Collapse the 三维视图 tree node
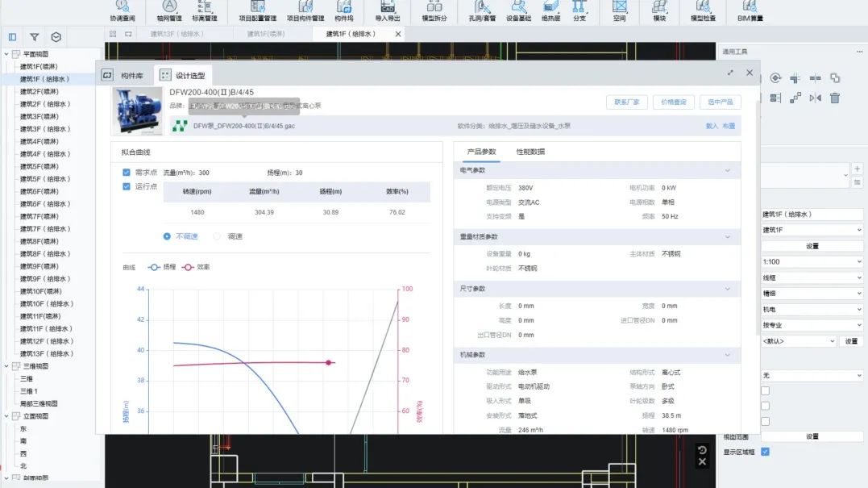868x488 pixels. 6,366
